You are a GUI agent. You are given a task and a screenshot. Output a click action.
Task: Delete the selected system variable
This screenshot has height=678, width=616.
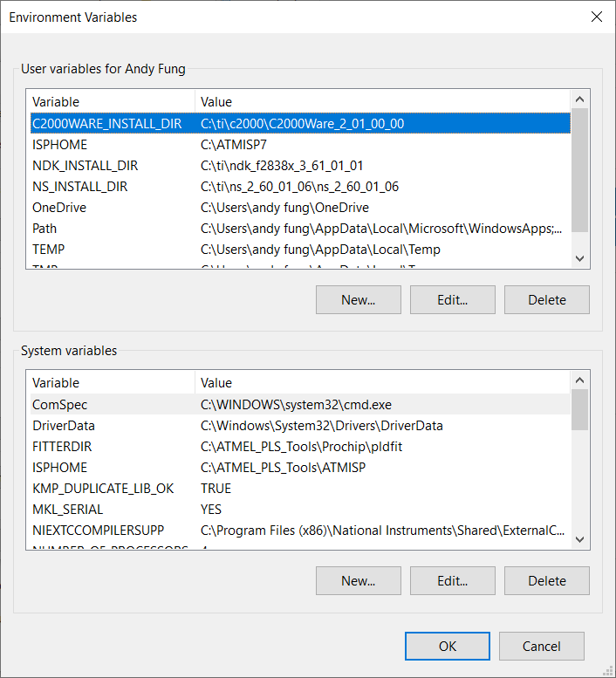point(547,580)
